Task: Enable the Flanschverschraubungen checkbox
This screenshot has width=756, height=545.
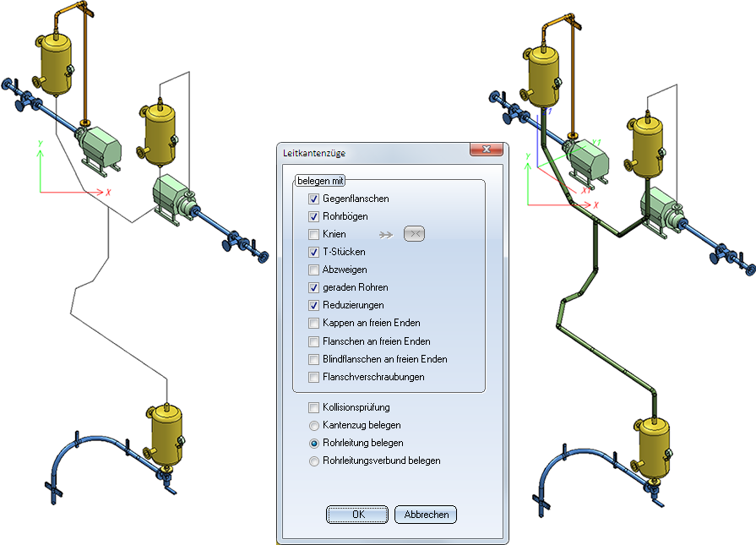Action: tap(314, 377)
